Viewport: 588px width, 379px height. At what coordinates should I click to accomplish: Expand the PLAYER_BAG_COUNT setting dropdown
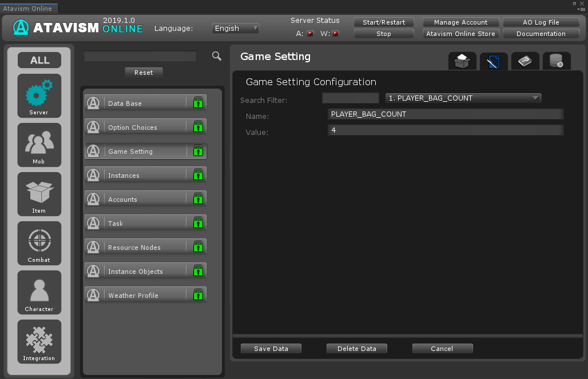click(463, 98)
